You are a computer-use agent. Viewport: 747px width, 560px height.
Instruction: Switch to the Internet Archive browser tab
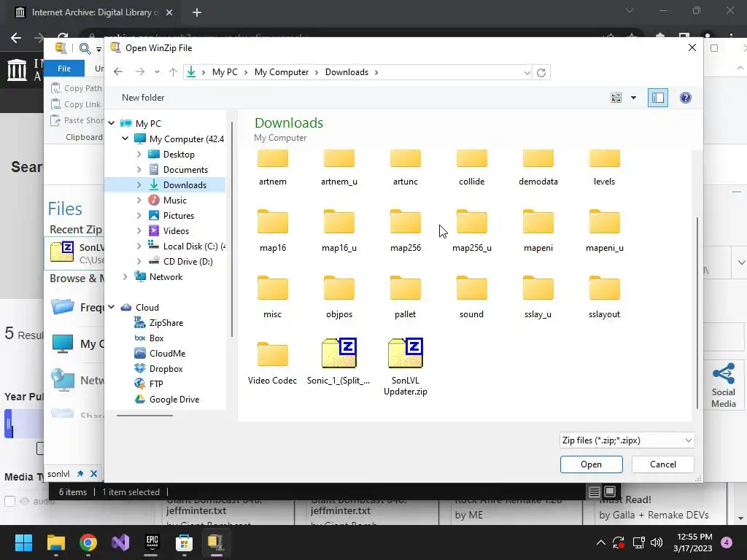[93, 12]
